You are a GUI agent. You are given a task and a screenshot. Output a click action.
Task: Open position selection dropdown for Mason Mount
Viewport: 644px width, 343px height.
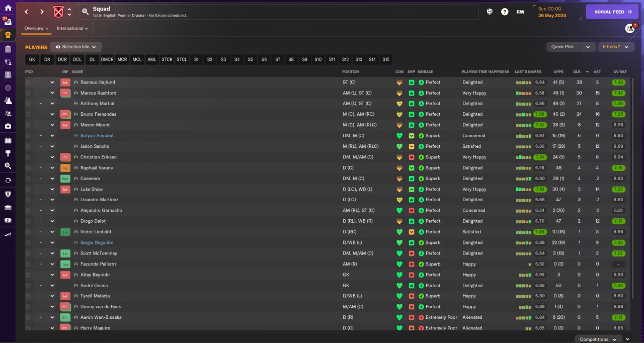tap(52, 125)
